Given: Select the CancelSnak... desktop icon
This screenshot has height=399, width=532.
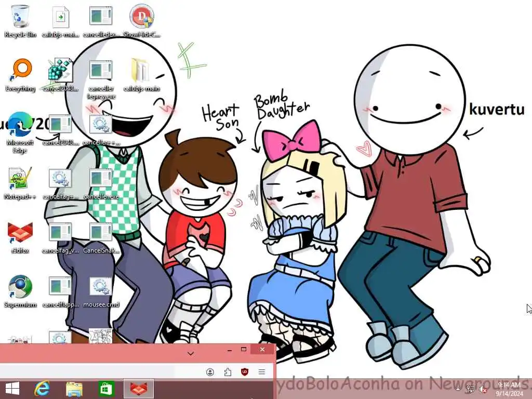Looking at the screenshot, I should click(x=101, y=237).
